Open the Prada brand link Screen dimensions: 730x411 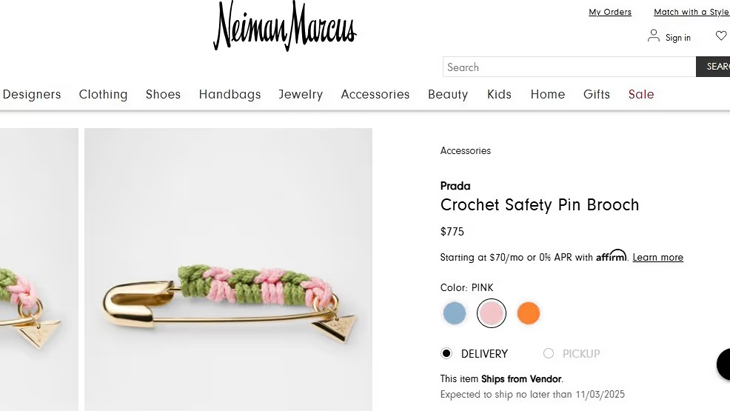pos(455,185)
